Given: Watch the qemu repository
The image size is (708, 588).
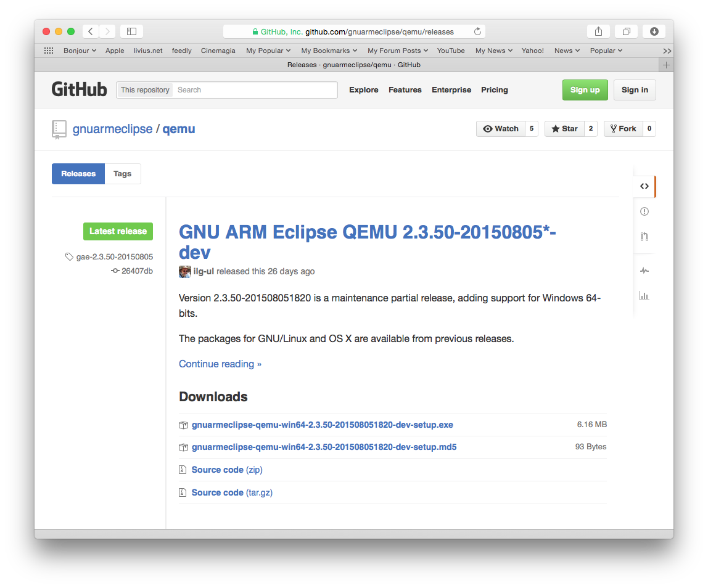Looking at the screenshot, I should 501,129.
